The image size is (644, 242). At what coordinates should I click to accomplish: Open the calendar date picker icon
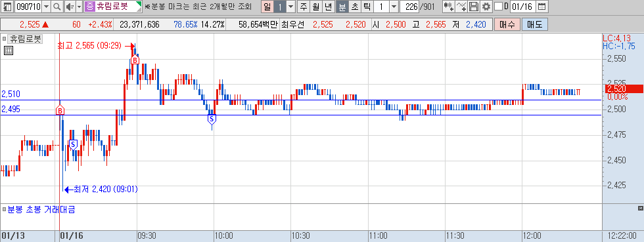coord(542,7)
